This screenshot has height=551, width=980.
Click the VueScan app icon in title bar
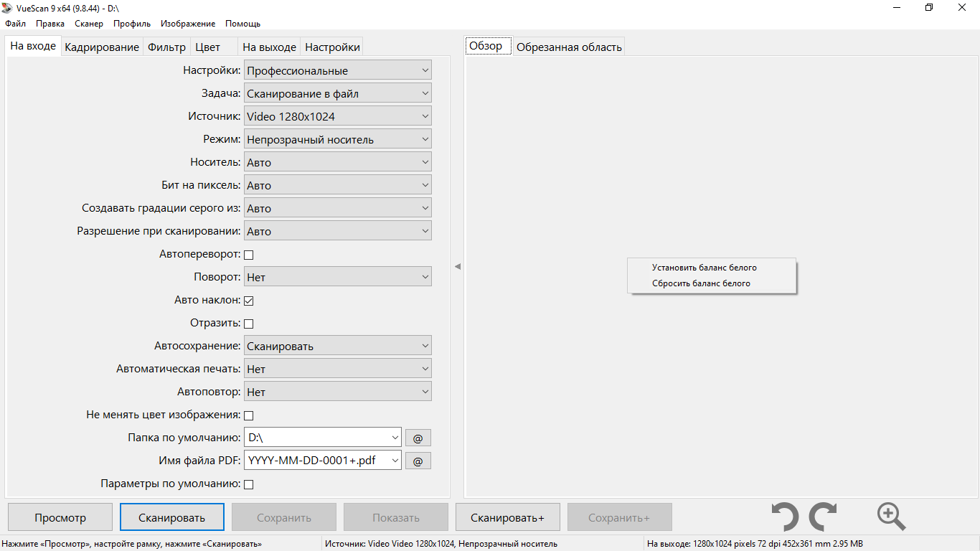click(x=8, y=8)
